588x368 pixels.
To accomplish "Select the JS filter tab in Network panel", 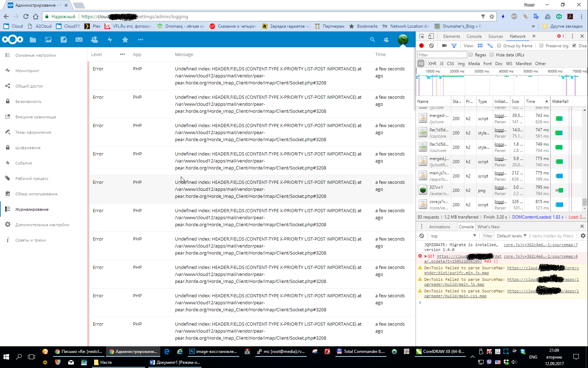I will [441, 63].
